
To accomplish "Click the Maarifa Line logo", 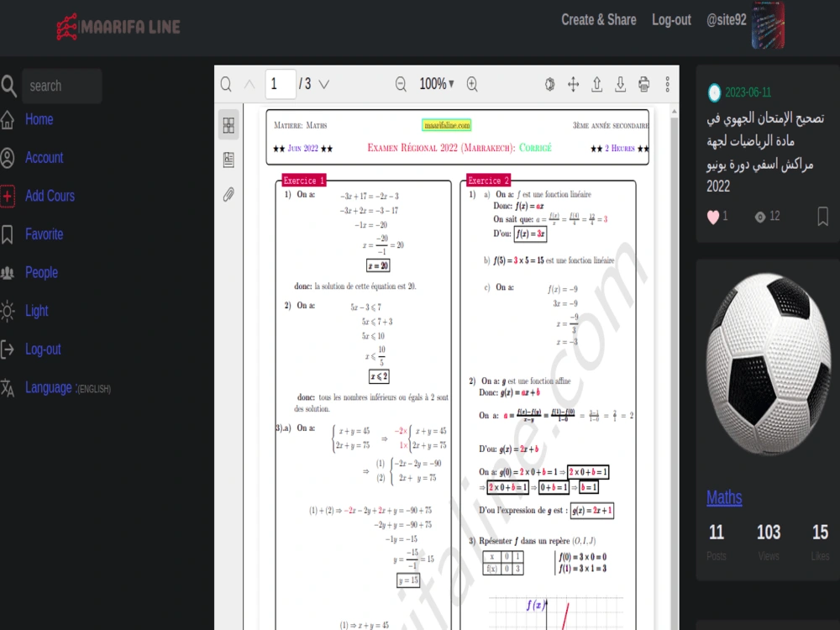I will coord(118,26).
